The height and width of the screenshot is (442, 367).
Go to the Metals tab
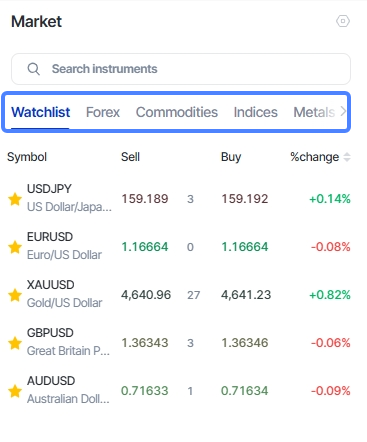tap(314, 112)
